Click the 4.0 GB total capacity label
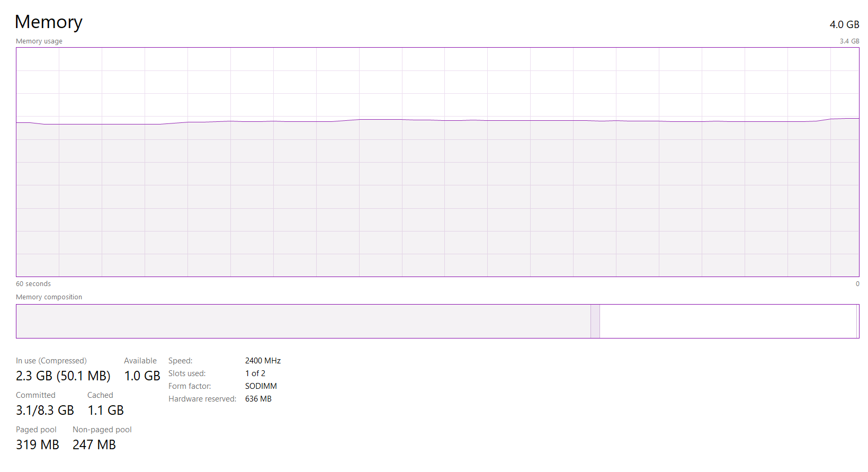The width and height of the screenshot is (868, 472). (844, 24)
